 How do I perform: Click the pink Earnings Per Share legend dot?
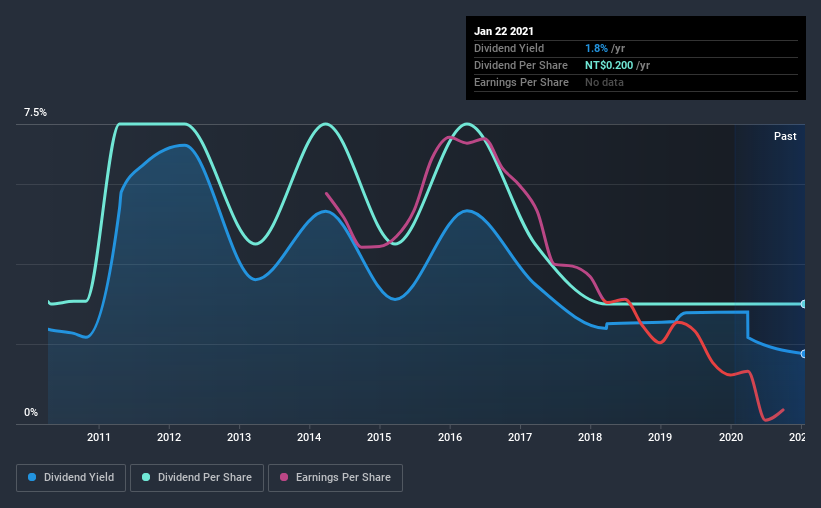coord(284,477)
